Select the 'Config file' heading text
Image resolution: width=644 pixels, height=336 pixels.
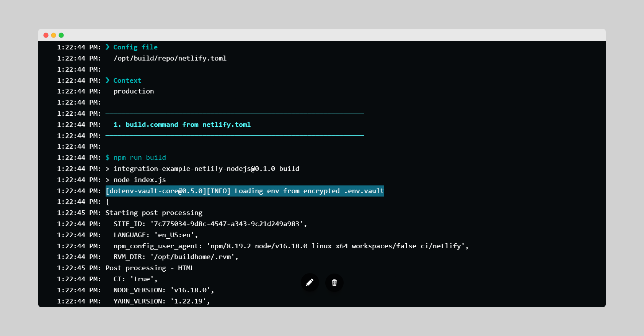pyautogui.click(x=135, y=47)
